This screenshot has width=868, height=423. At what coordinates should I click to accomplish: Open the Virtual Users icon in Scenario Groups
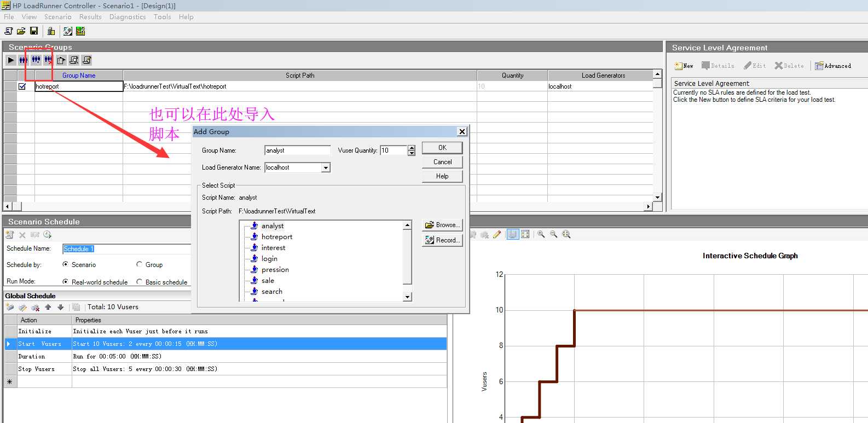(24, 60)
